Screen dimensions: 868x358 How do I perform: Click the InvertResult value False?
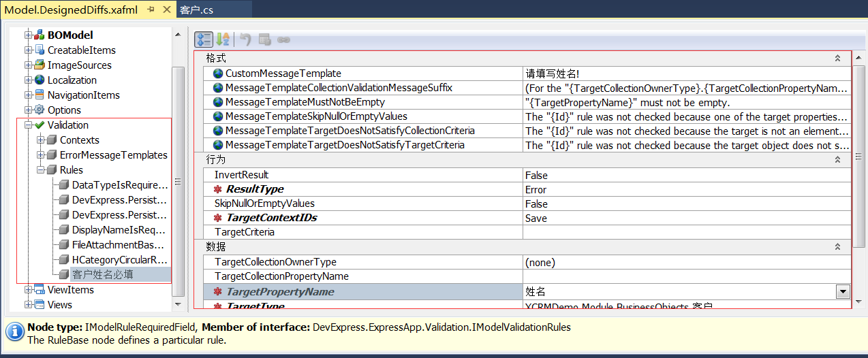coord(687,175)
